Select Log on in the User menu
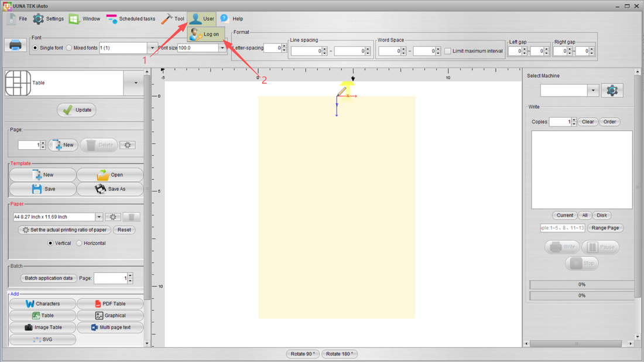 point(206,34)
